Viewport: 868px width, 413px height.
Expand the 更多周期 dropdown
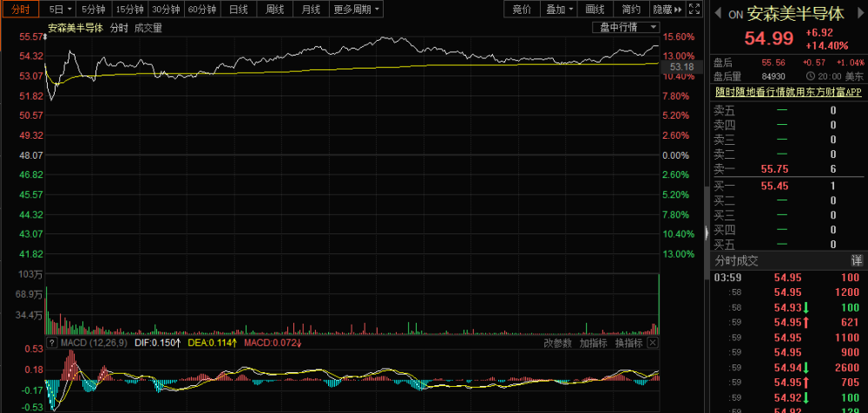point(357,9)
